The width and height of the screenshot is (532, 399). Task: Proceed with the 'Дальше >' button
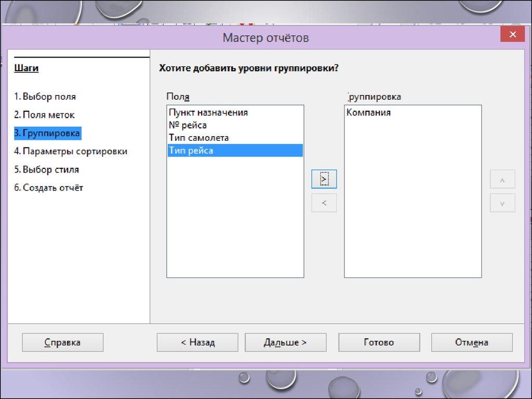tap(285, 342)
